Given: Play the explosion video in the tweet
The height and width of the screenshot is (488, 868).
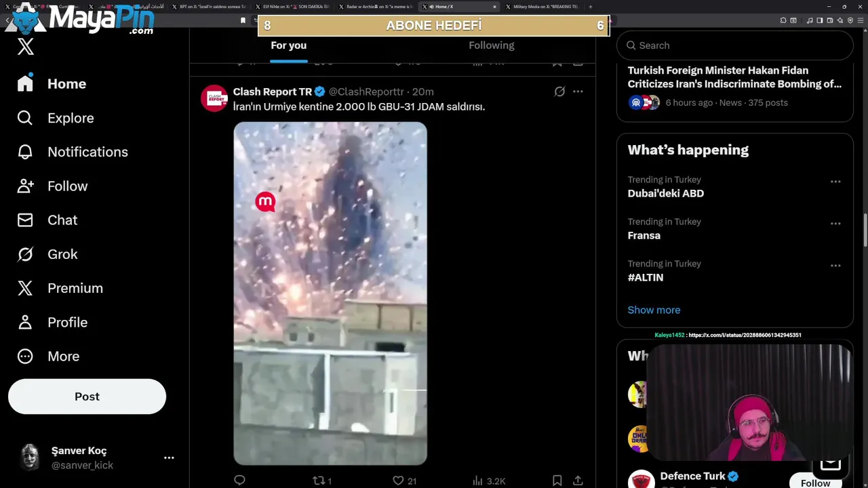Looking at the screenshot, I should (x=330, y=293).
